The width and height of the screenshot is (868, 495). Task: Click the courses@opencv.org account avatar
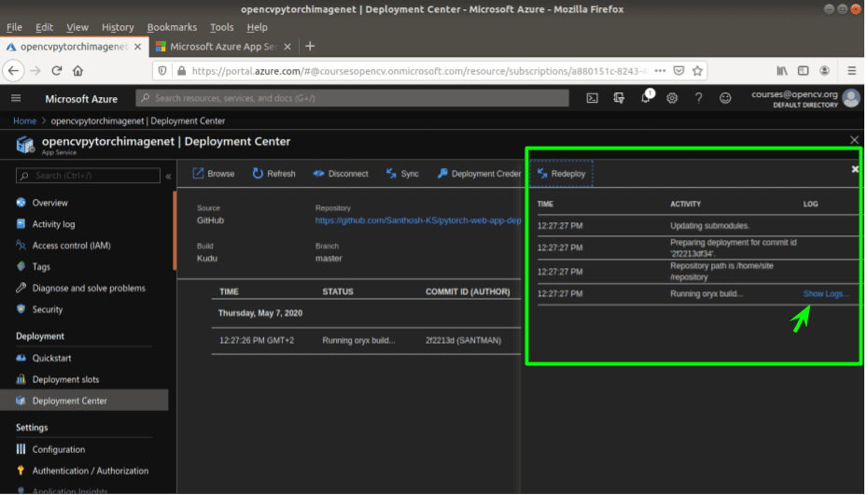[851, 98]
